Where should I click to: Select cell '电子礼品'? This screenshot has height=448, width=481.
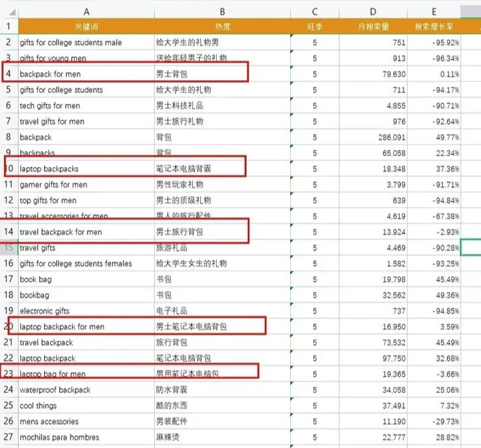click(x=222, y=311)
